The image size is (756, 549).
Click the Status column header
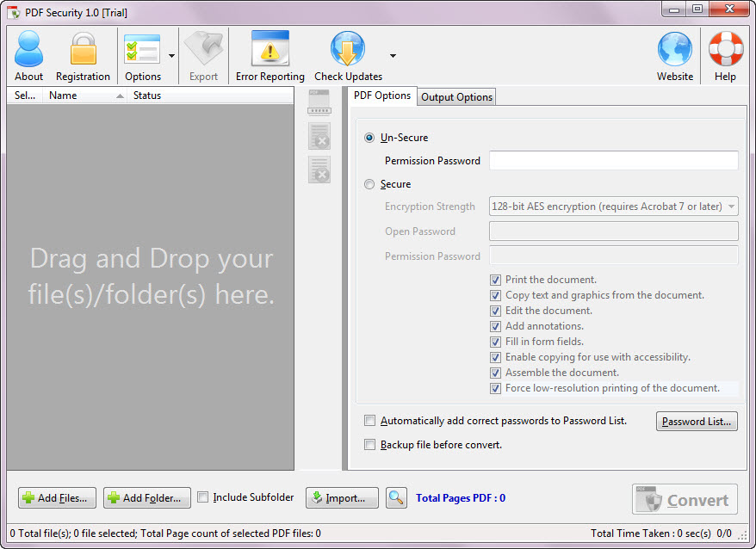tap(210, 96)
